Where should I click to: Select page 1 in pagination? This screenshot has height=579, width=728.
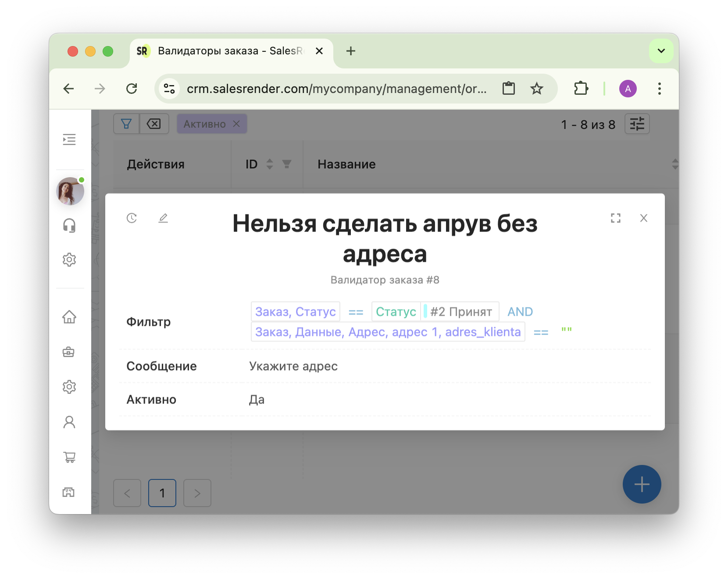pos(162,493)
